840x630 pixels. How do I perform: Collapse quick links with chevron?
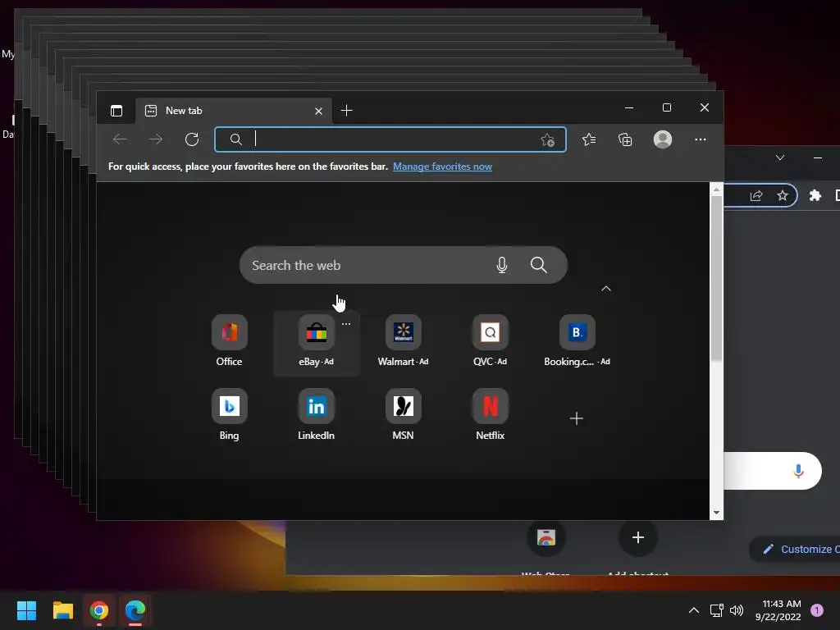click(x=606, y=289)
